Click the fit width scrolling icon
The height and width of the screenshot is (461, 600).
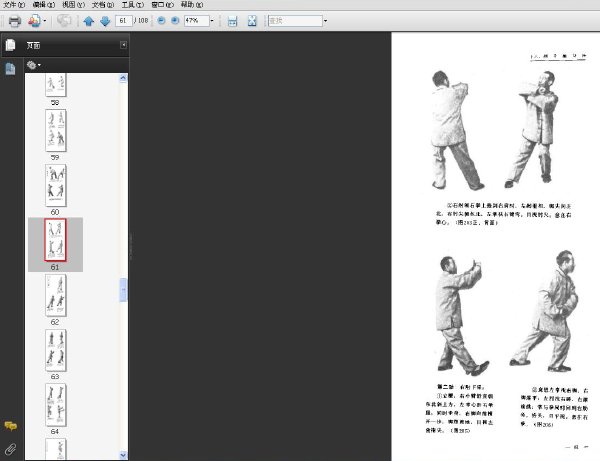pos(232,21)
